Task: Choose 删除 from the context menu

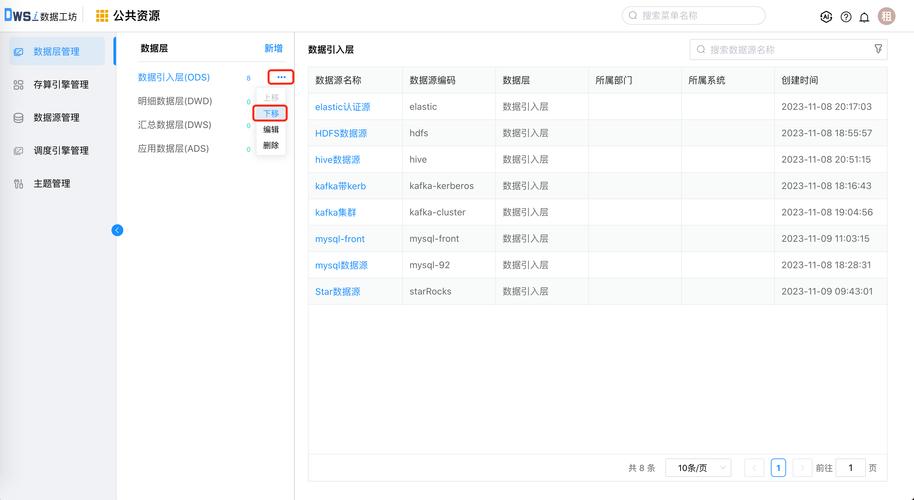Action: [271, 145]
